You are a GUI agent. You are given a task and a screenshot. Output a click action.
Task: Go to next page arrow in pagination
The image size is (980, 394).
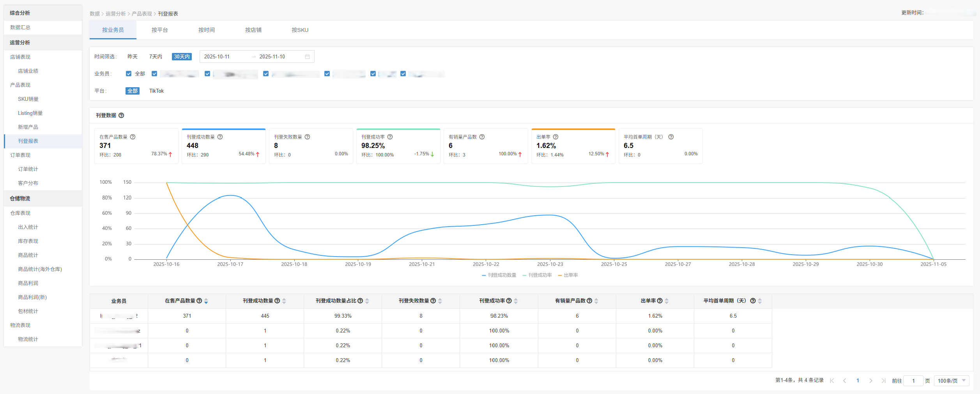[870, 381]
